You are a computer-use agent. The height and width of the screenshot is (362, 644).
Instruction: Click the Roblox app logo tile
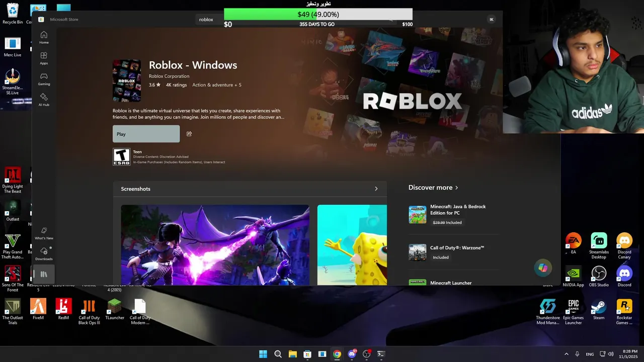click(x=127, y=80)
